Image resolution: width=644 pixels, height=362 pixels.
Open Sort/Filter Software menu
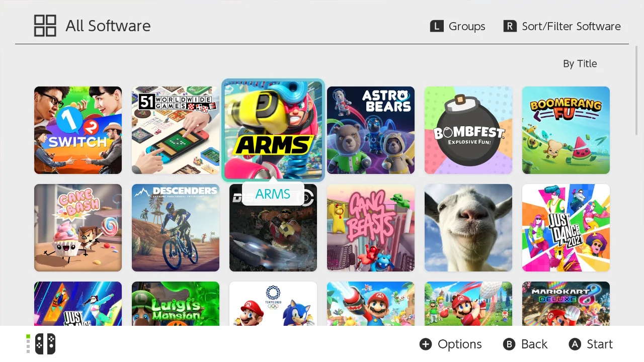pyautogui.click(x=562, y=26)
